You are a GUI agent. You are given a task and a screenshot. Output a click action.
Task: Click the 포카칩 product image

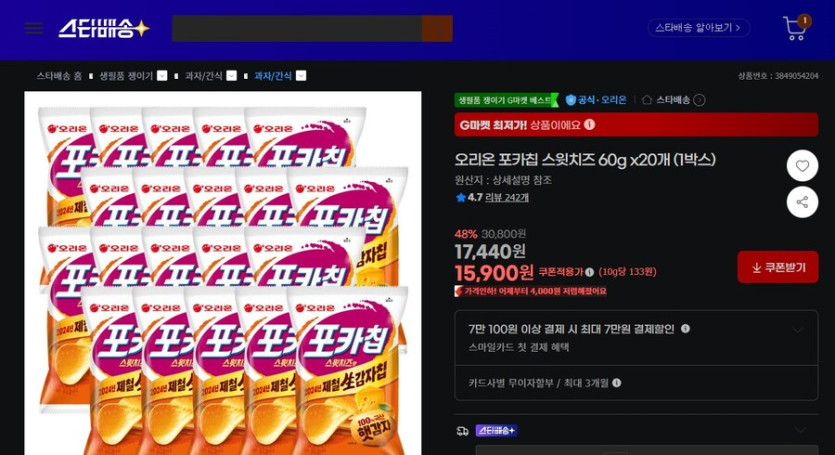[x=223, y=273]
